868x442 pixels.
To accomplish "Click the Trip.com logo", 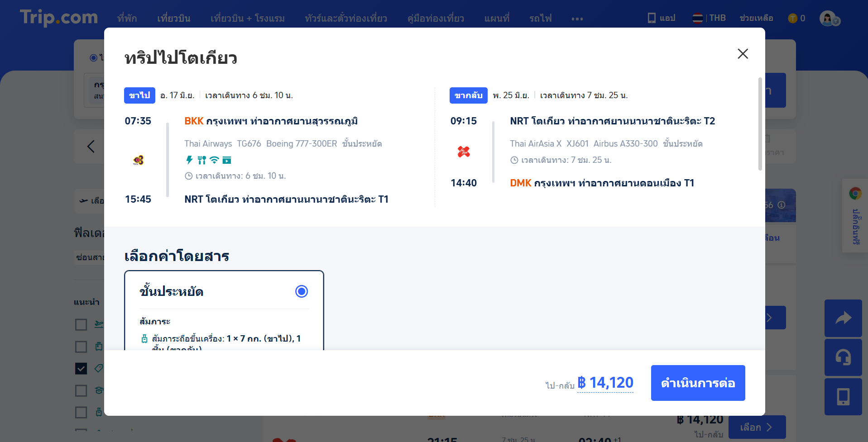I will 59,18.
